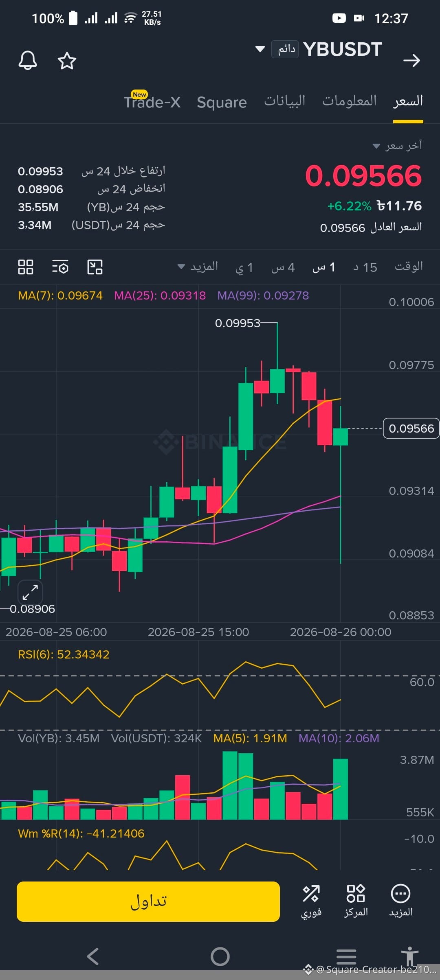Open the البيانات data tab
440x980 pixels.
pos(285,101)
